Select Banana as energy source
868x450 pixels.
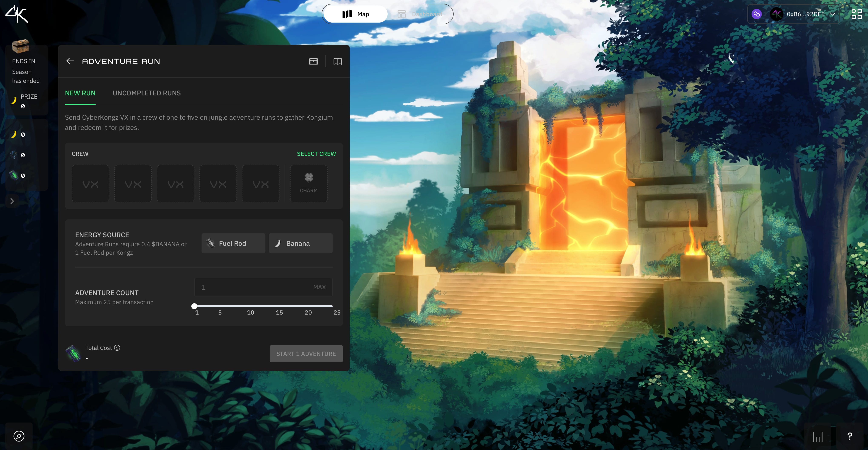click(300, 243)
